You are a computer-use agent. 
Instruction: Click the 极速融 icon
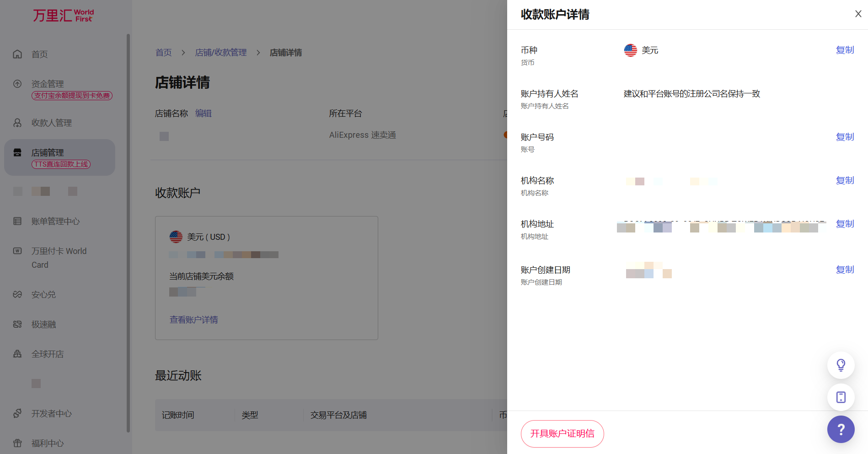[17, 324]
